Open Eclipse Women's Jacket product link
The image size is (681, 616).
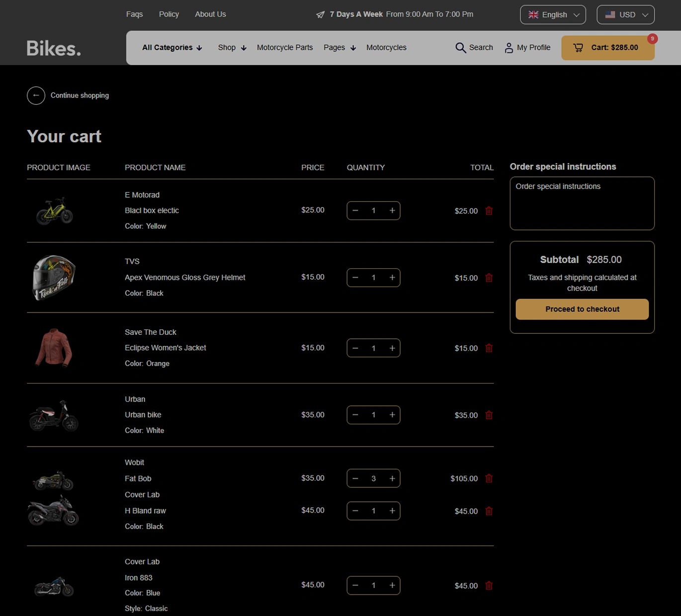click(165, 348)
